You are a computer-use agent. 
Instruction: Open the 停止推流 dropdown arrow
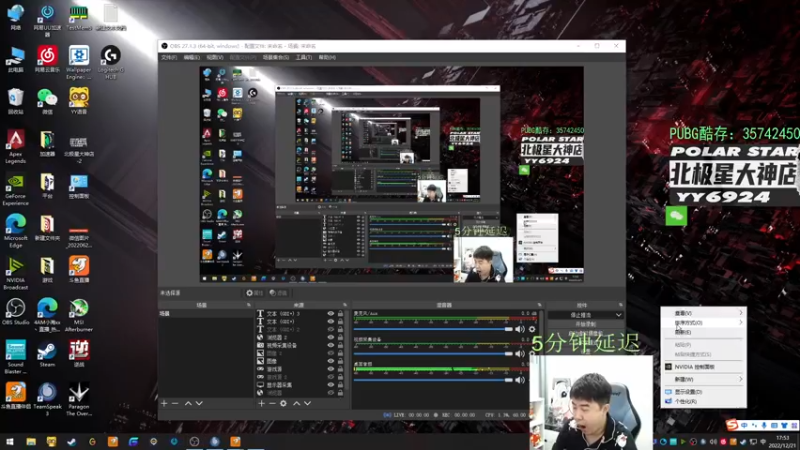click(618, 315)
